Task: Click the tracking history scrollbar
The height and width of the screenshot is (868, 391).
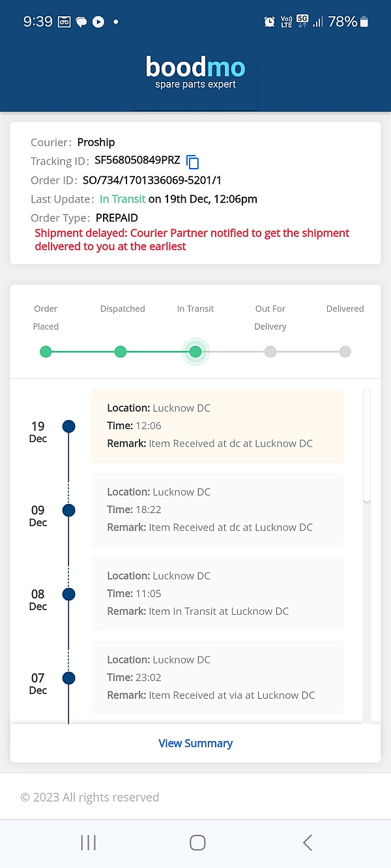Action: pyautogui.click(x=367, y=446)
